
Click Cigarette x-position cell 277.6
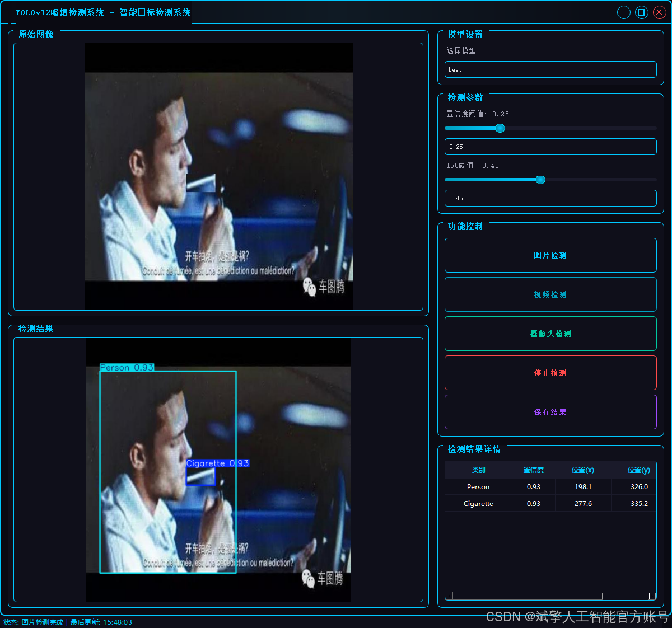583,504
